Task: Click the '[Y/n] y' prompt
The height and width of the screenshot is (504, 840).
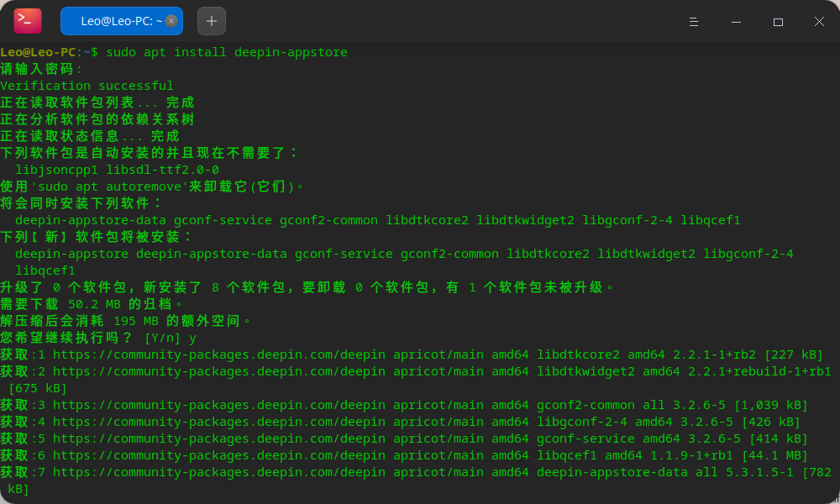Action: pyautogui.click(x=171, y=338)
